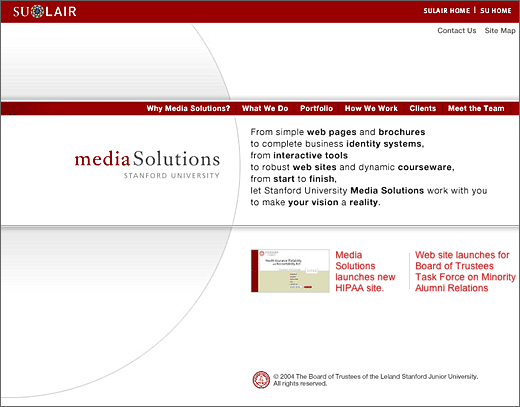Open How We Work menu item
Image resolution: width=520 pixels, height=407 pixels.
click(371, 108)
